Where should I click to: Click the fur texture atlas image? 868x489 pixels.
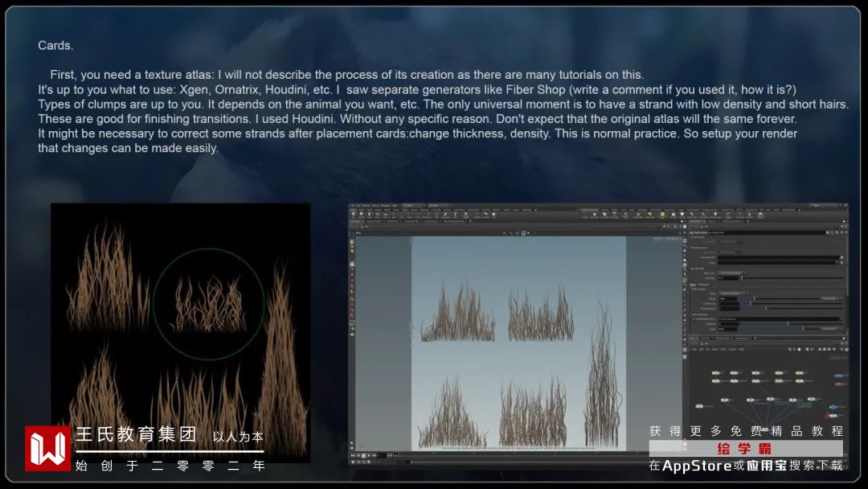pos(181,332)
